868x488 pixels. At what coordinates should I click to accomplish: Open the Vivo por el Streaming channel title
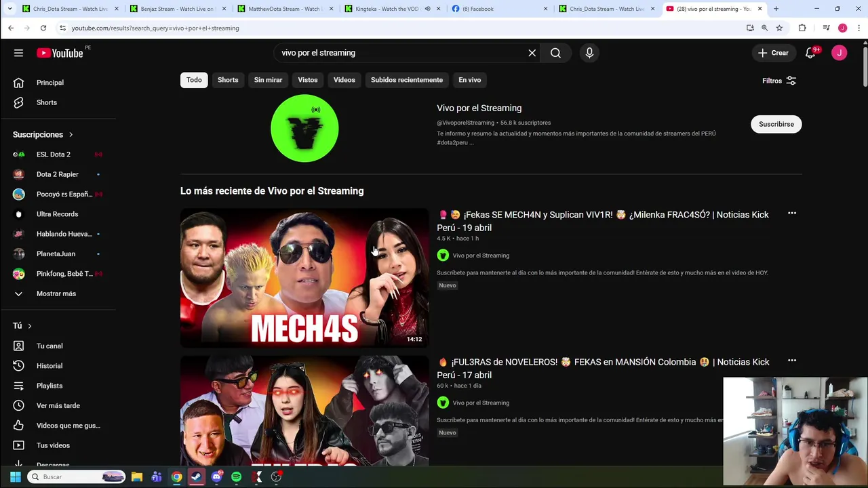pyautogui.click(x=479, y=108)
